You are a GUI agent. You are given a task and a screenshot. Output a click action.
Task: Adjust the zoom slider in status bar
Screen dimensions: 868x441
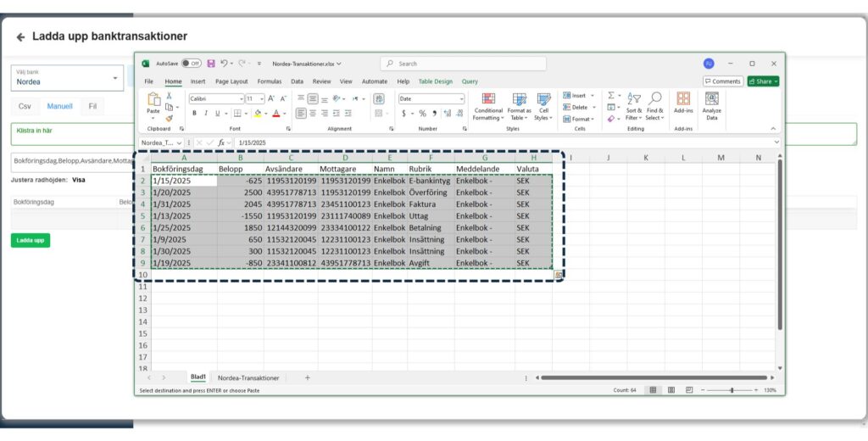coord(732,390)
